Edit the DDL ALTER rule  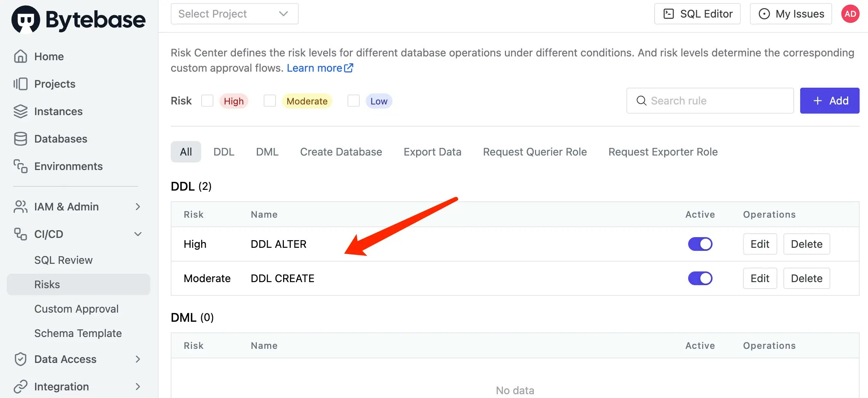(760, 244)
